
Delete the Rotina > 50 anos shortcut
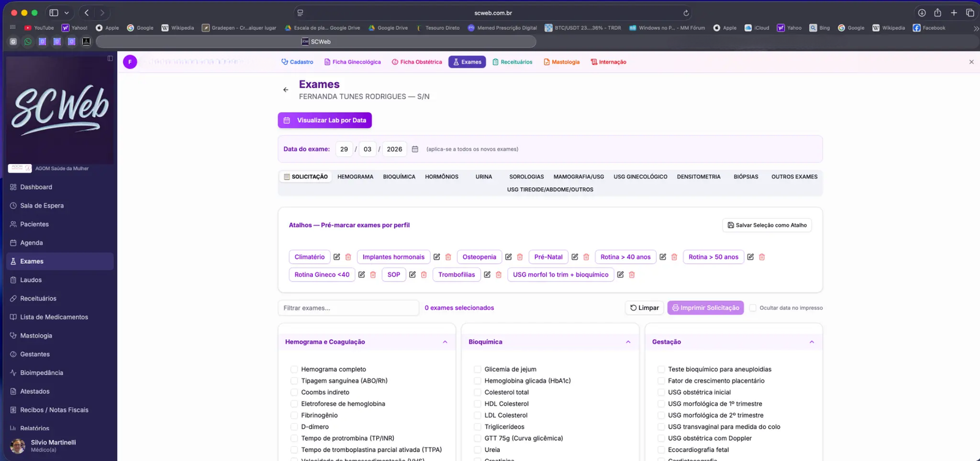pos(762,257)
